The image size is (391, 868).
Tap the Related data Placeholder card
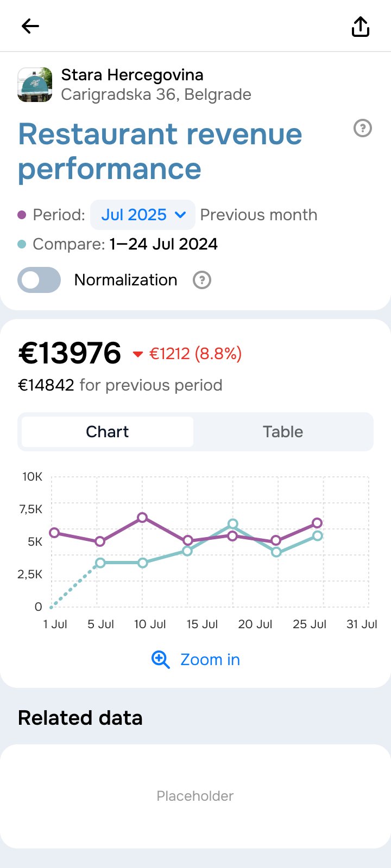coord(195,796)
